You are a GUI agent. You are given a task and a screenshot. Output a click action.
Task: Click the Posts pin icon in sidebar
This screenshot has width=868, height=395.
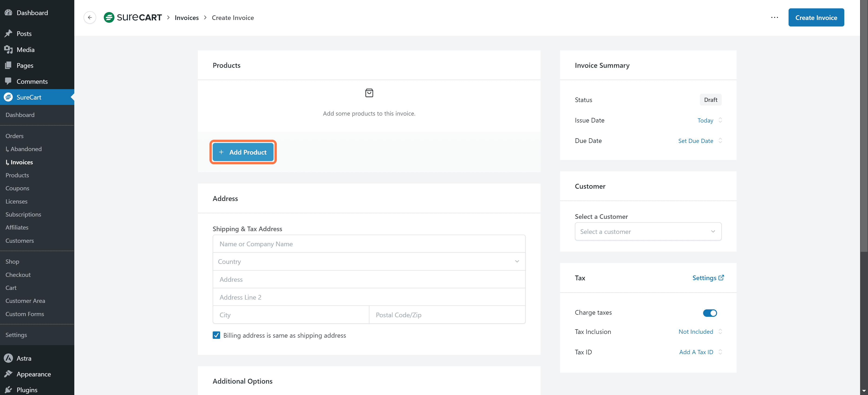click(x=8, y=34)
